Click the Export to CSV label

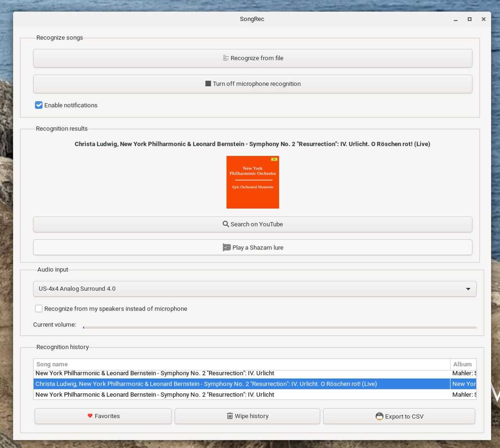404,416
